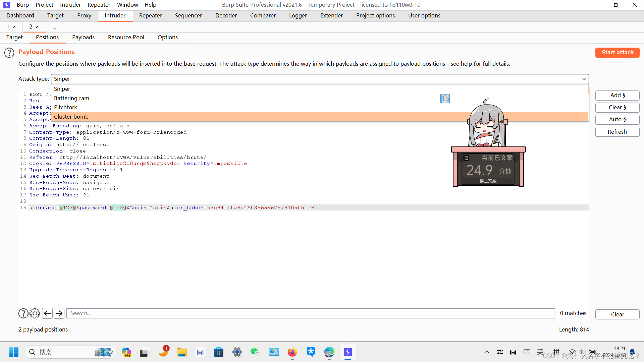The image size is (644, 362).
Task: Close Intruder attack tab 1
Action: pos(14,27)
